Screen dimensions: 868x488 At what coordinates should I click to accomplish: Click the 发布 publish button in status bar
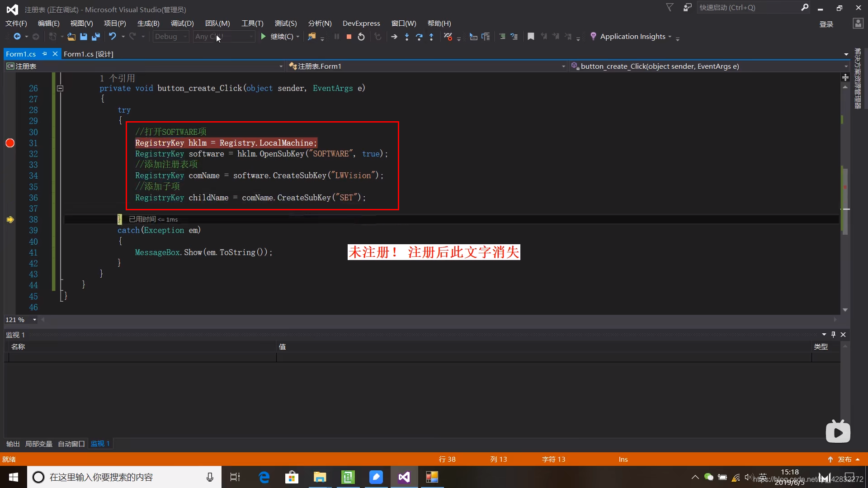point(844,460)
